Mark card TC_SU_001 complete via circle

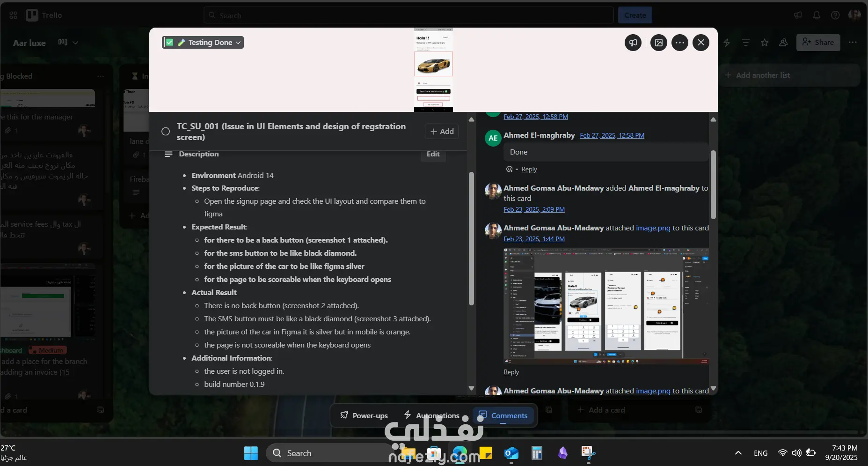click(x=166, y=132)
